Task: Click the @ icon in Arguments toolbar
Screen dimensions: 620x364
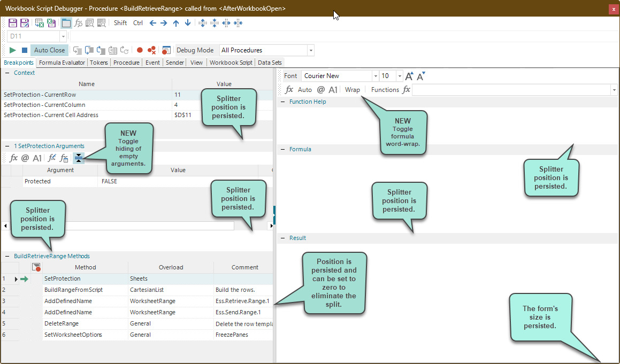Action: click(25, 158)
